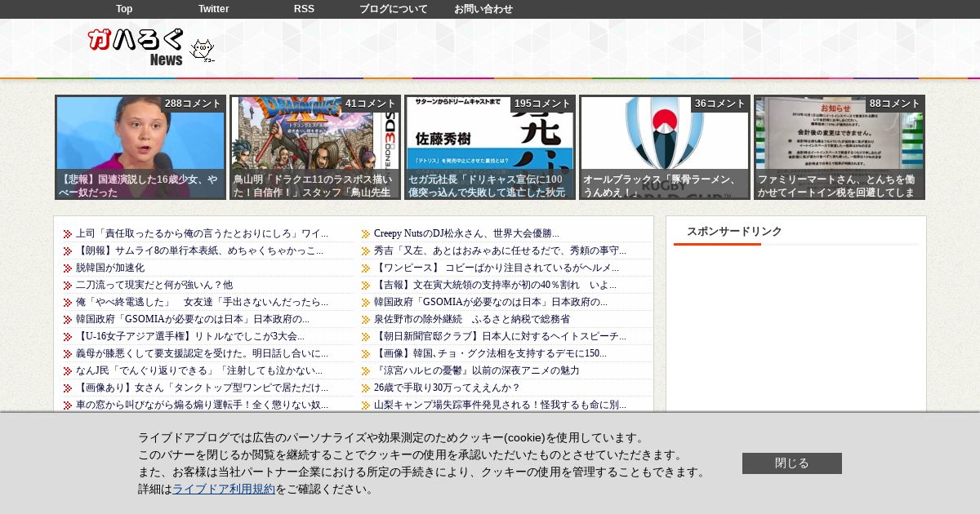Image resolution: width=980 pixels, height=514 pixels.
Task: Open 秀吉「又左、あとはおみゃあに任せるだで article
Action: 500,250
